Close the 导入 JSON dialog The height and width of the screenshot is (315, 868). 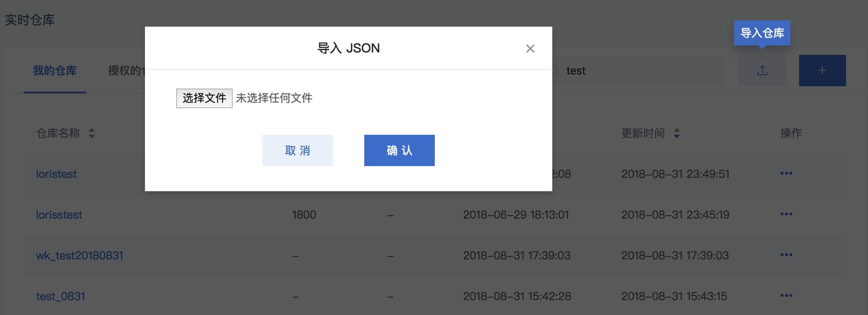[530, 49]
